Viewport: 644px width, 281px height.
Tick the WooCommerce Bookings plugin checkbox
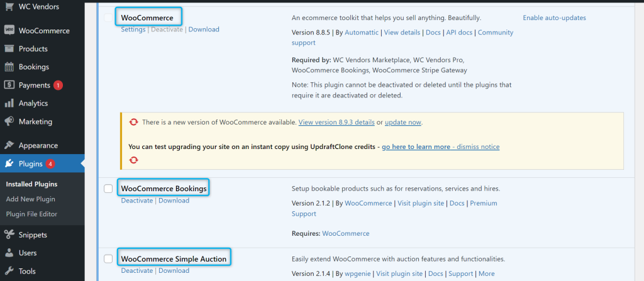tap(108, 189)
